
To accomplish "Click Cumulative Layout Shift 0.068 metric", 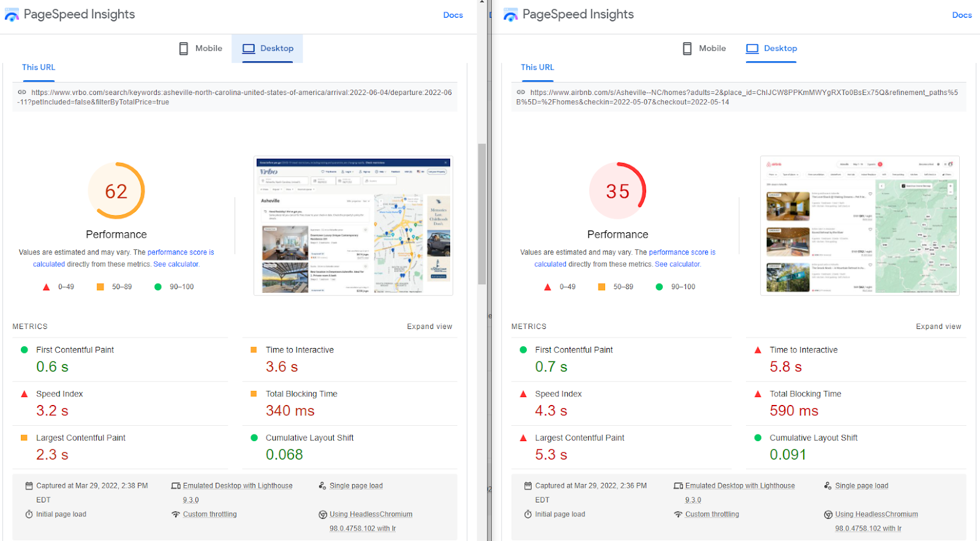I will (x=350, y=448).
